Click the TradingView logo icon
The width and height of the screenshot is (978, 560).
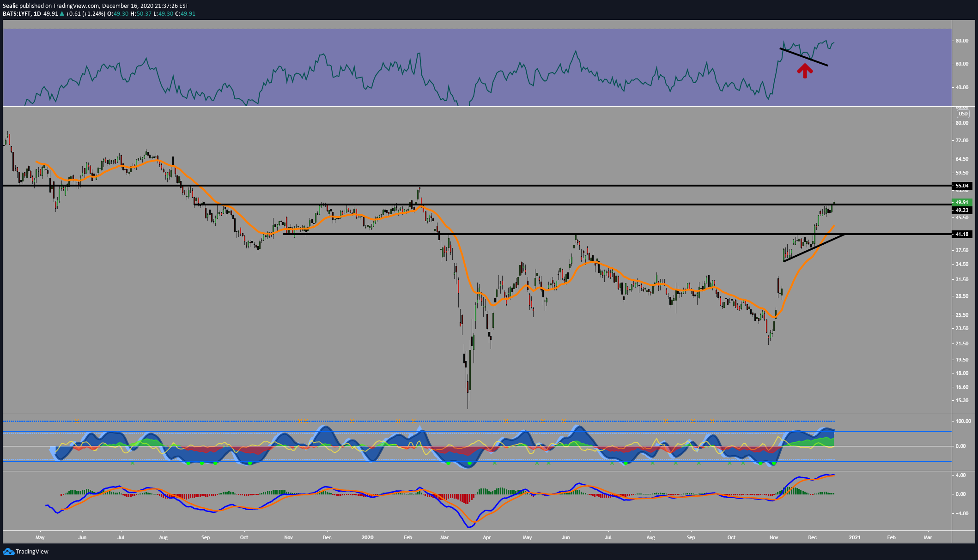[8, 551]
